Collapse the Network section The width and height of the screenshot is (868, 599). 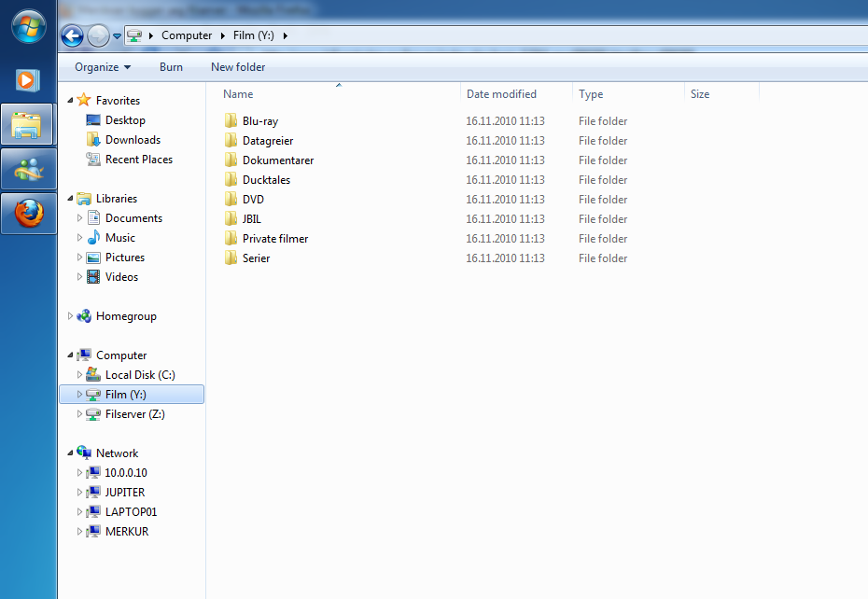[x=70, y=453]
